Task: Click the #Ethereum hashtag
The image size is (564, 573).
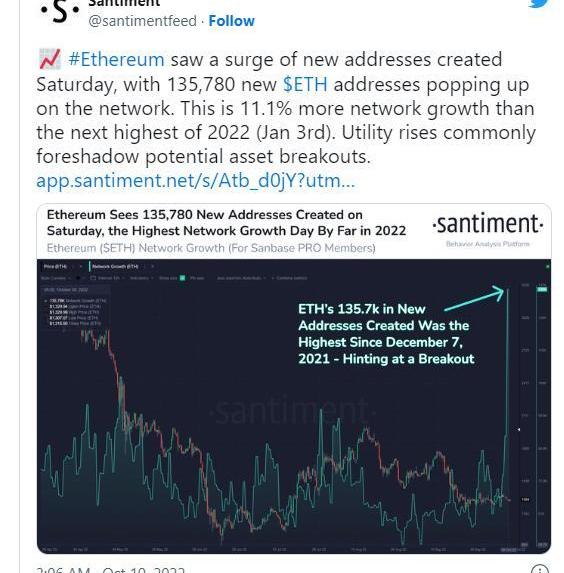Action: tap(116, 59)
